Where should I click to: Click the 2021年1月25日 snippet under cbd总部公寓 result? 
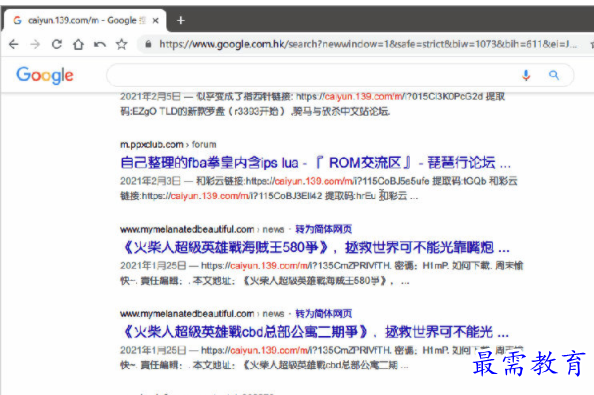321,358
